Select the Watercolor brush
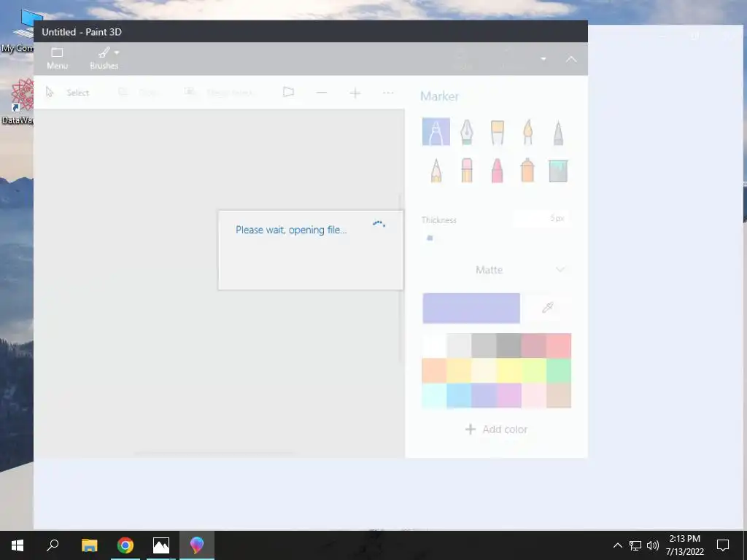 click(527, 132)
